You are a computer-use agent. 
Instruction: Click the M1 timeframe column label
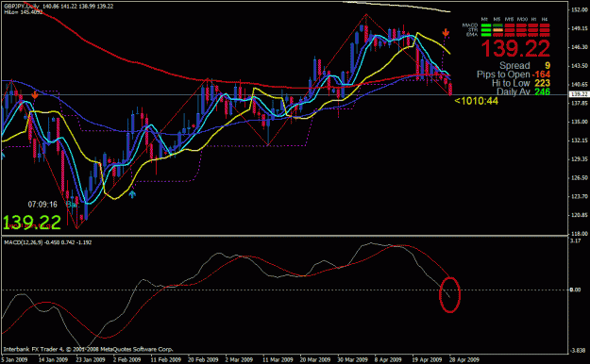tap(484, 19)
